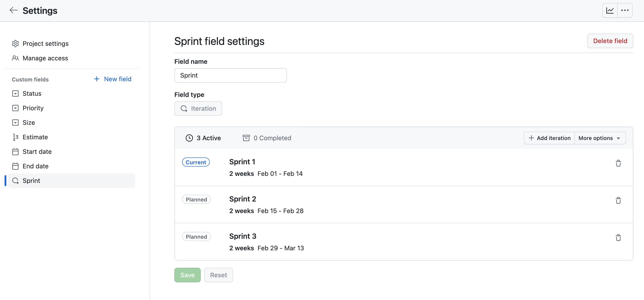Click the Project settings gear icon
This screenshot has width=644, height=300.
click(x=15, y=43)
